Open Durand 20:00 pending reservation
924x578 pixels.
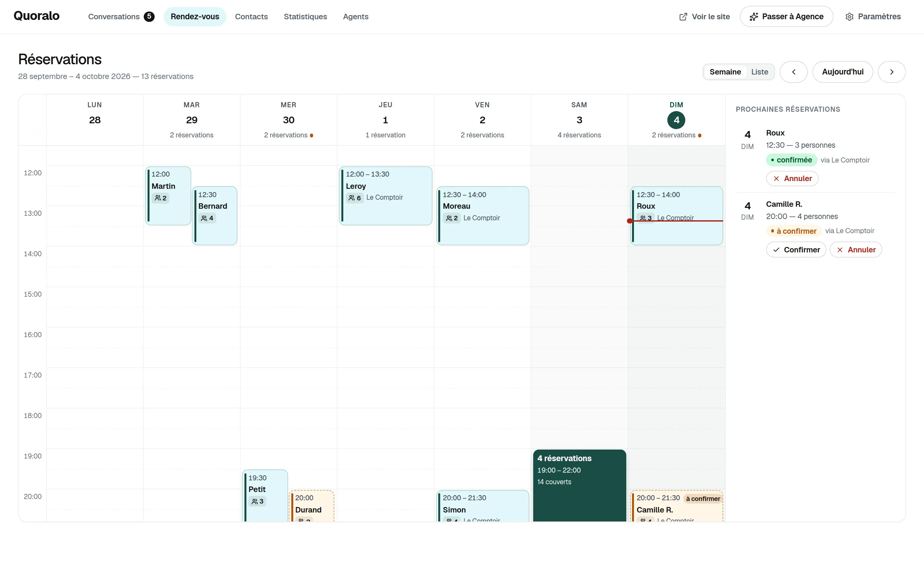(312, 506)
